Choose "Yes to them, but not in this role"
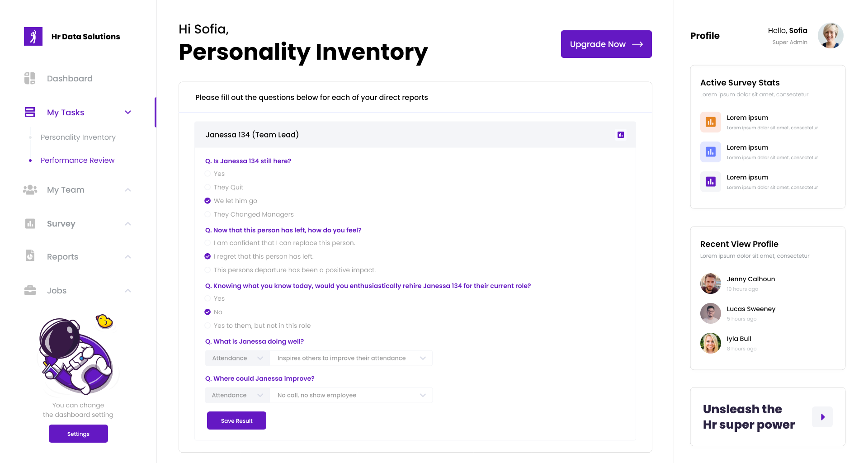The width and height of the screenshot is (868, 463). tap(208, 326)
